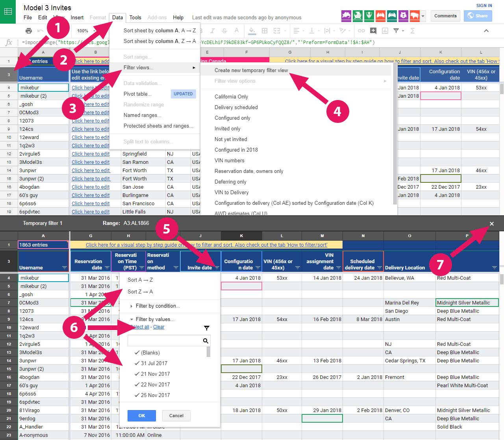
Task: Open the text color picker
Action: pyautogui.click(x=236, y=31)
